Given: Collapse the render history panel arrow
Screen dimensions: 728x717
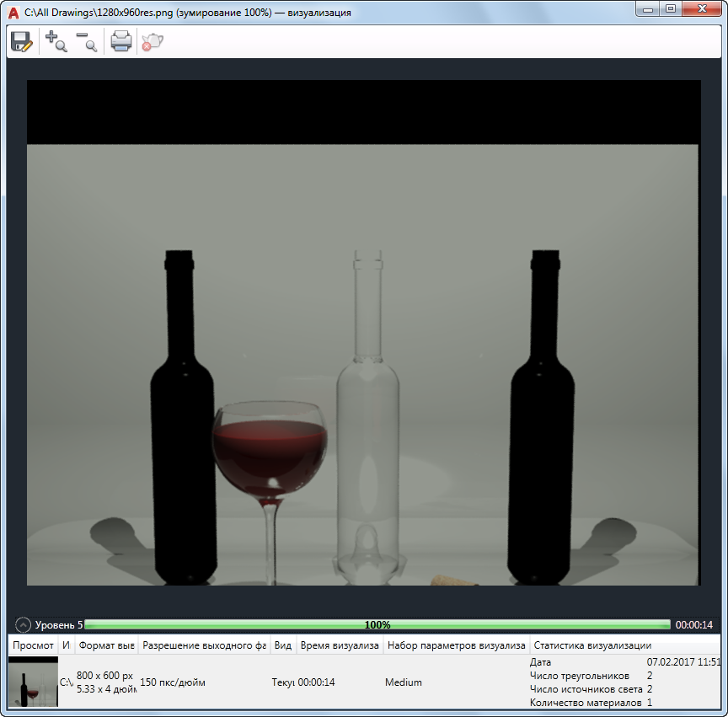Looking at the screenshot, I should coord(23,625).
